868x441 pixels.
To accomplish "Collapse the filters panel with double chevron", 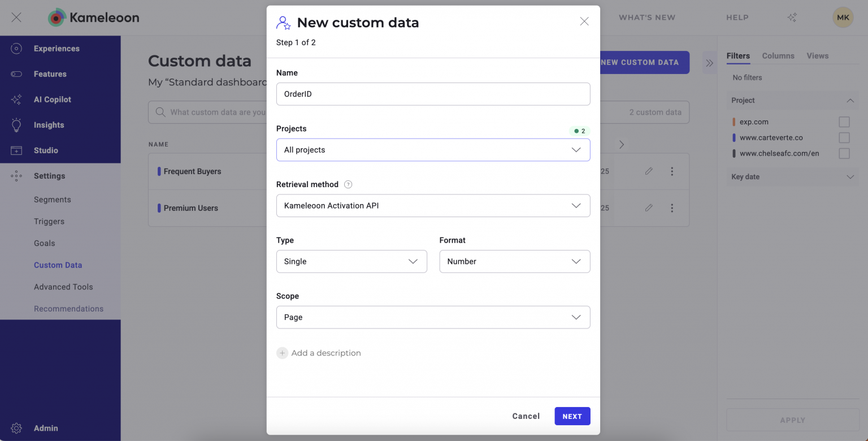I will click(709, 63).
